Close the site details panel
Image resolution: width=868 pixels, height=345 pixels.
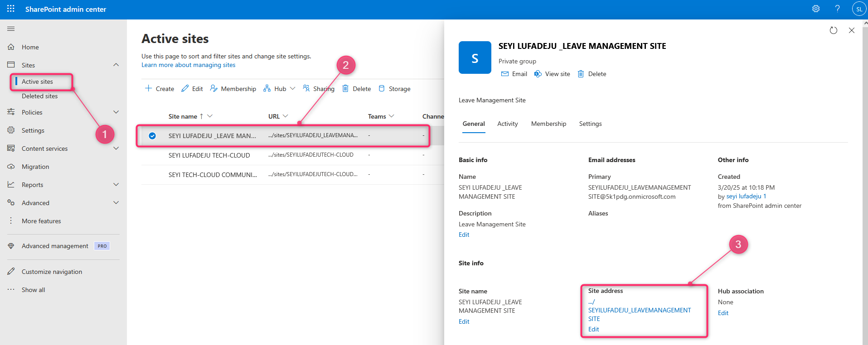(851, 30)
